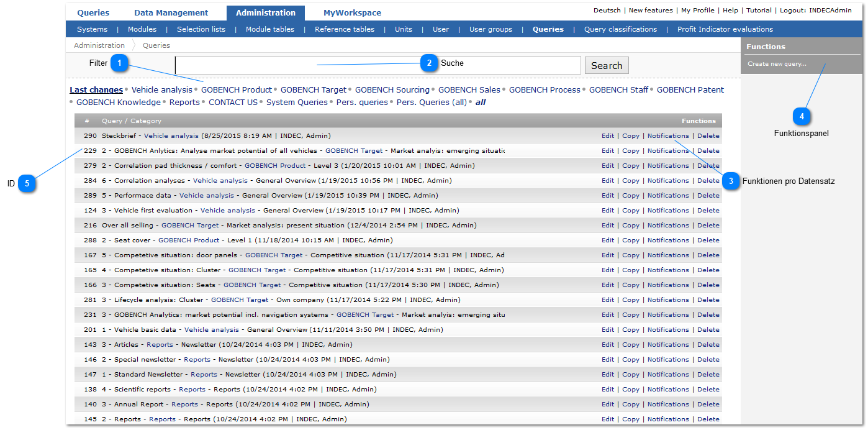Open Notifications for Steckbrief query
The height and width of the screenshot is (430, 868).
tap(668, 136)
